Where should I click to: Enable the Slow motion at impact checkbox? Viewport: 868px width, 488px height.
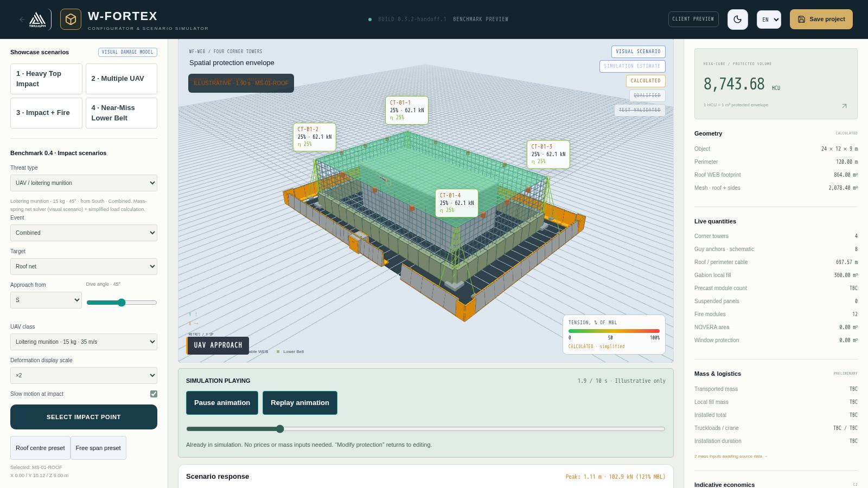[154, 394]
